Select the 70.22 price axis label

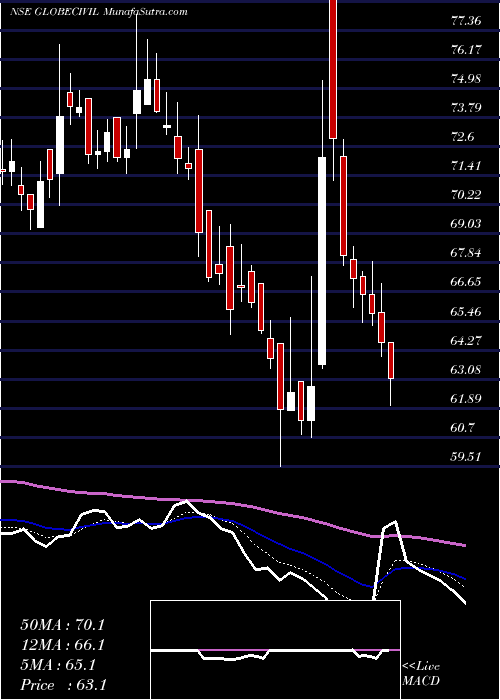466,195
